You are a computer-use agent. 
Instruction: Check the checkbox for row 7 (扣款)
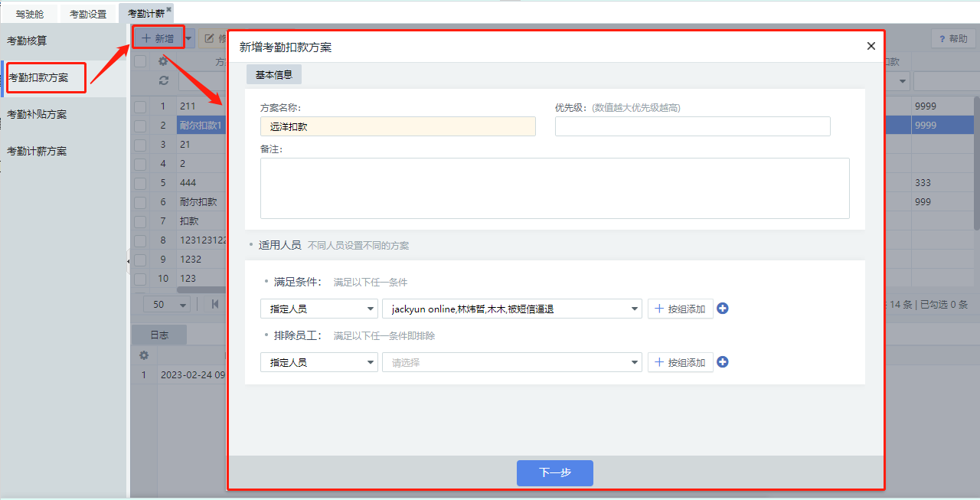(x=140, y=221)
